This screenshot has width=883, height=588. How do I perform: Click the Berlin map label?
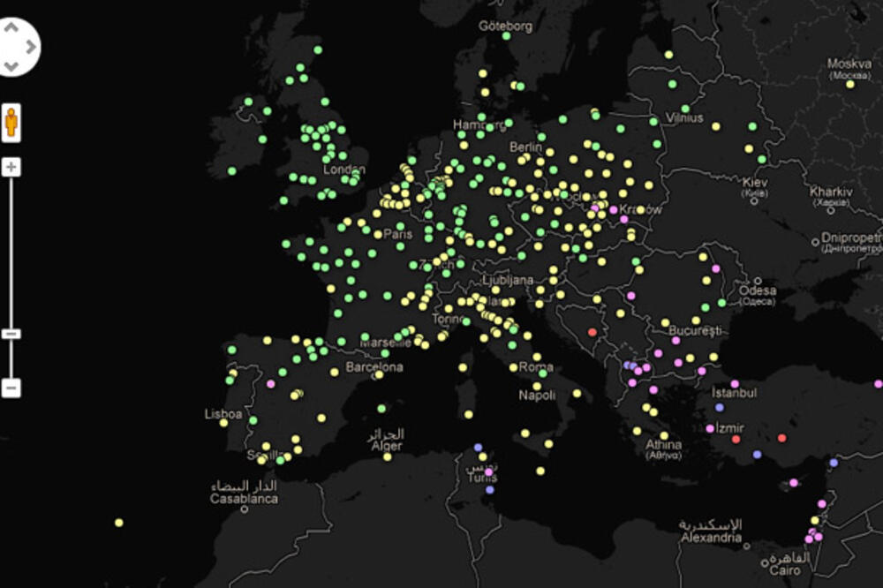pyautogui.click(x=525, y=148)
